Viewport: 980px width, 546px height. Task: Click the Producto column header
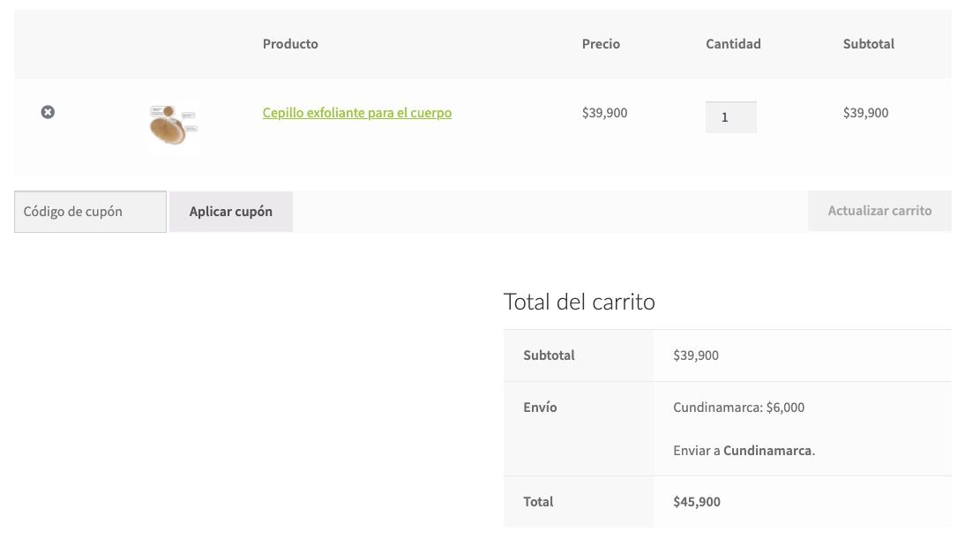point(290,44)
